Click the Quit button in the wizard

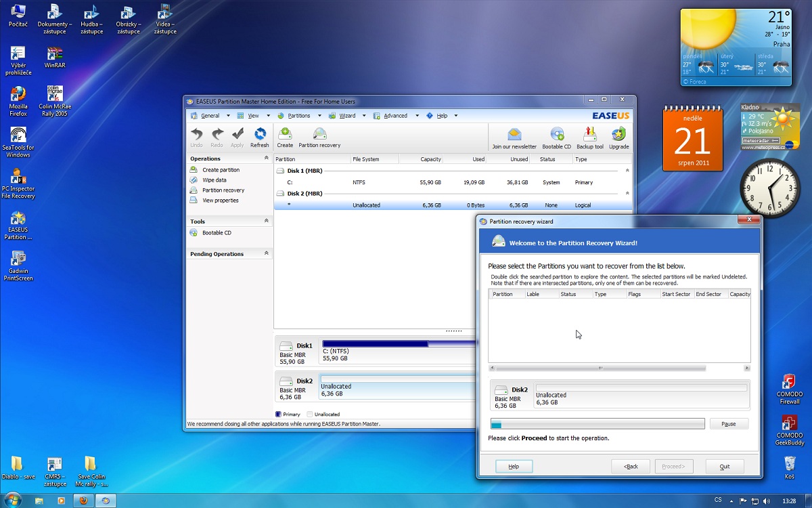(x=725, y=466)
